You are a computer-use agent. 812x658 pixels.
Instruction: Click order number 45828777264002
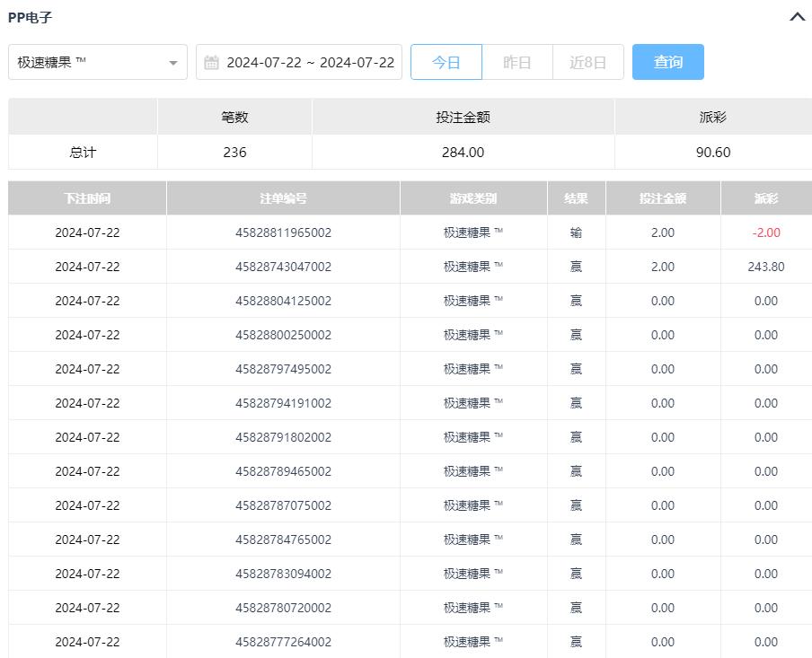283,642
